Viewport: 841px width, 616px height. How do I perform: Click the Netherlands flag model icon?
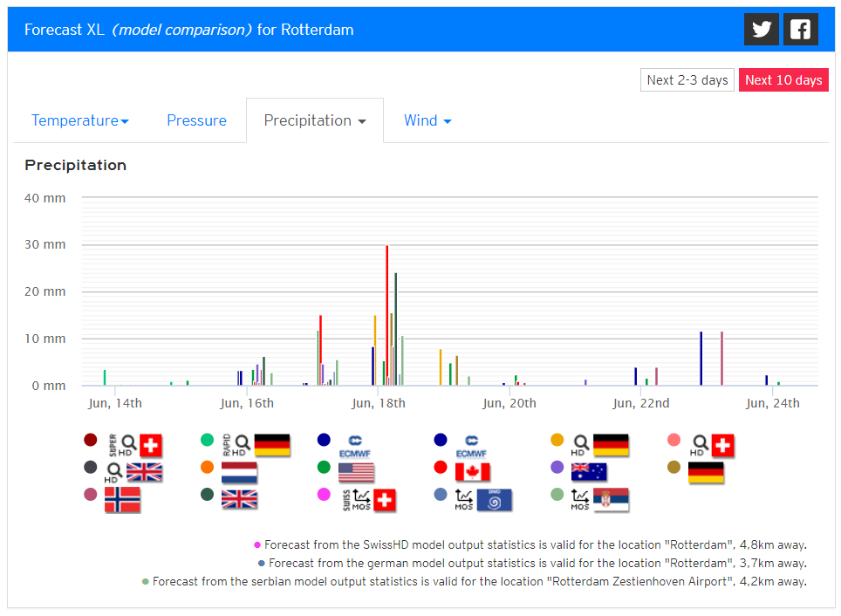(239, 472)
